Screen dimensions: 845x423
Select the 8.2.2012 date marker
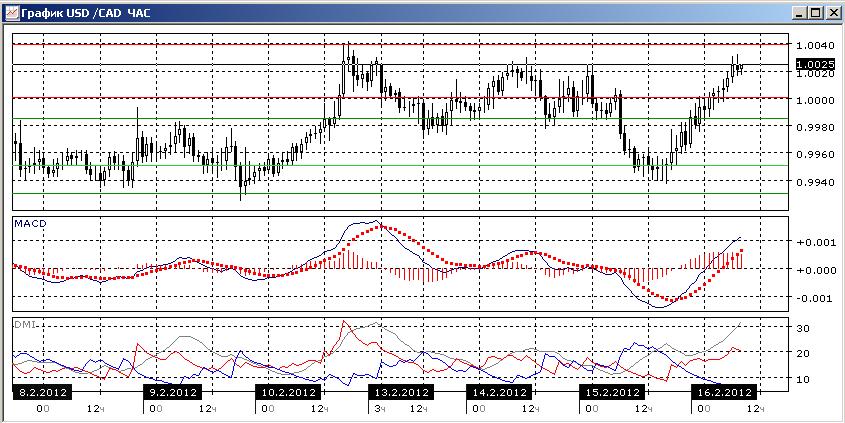pos(42,392)
